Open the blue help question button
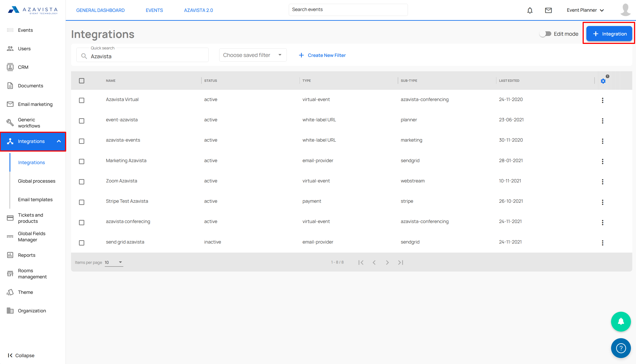This screenshot has height=364, width=636. pyautogui.click(x=621, y=348)
